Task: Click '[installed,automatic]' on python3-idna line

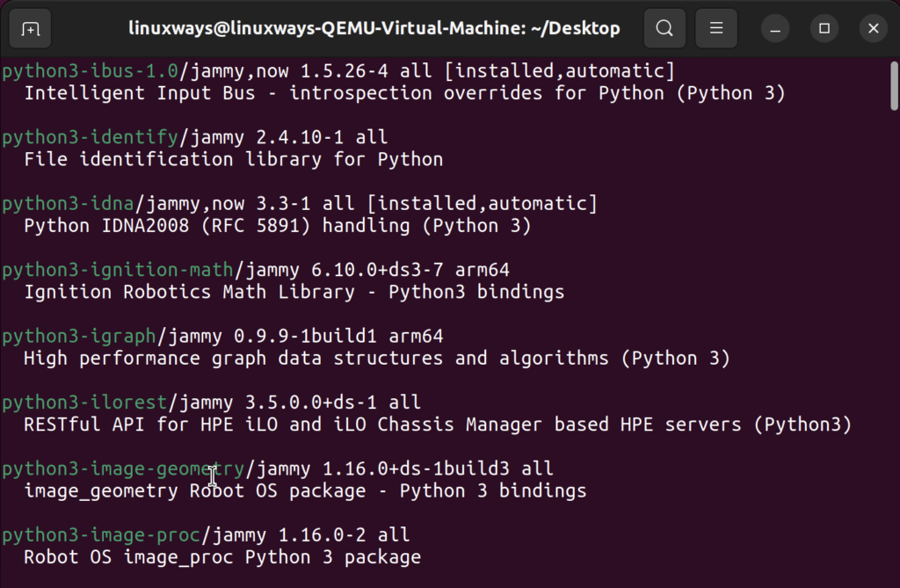Action: pos(483,203)
